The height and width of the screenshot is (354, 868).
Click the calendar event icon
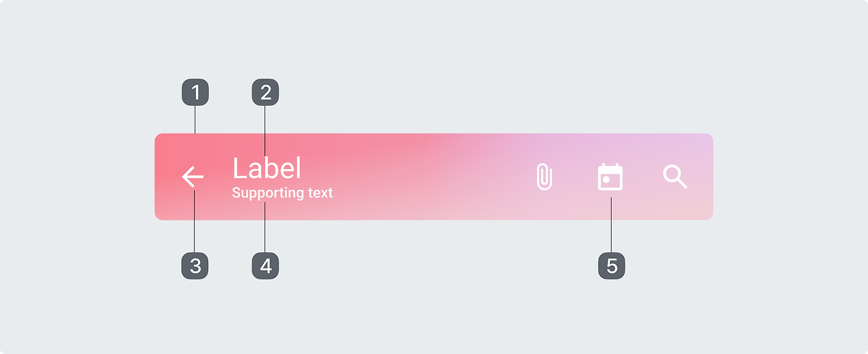coord(610,177)
